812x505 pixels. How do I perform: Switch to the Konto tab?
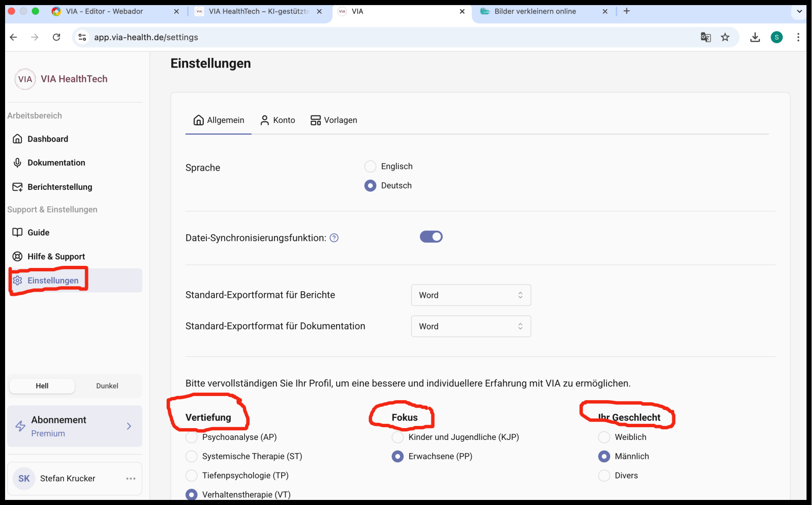(278, 120)
